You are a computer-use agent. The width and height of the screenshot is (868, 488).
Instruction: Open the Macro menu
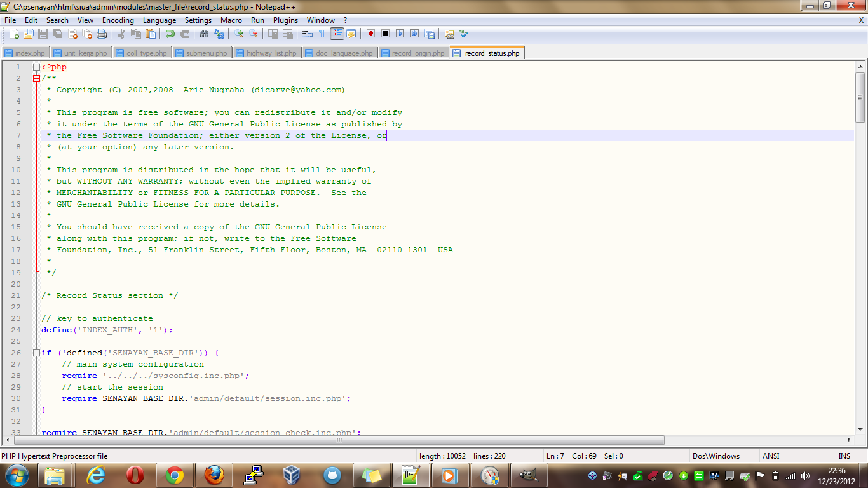[x=231, y=20]
